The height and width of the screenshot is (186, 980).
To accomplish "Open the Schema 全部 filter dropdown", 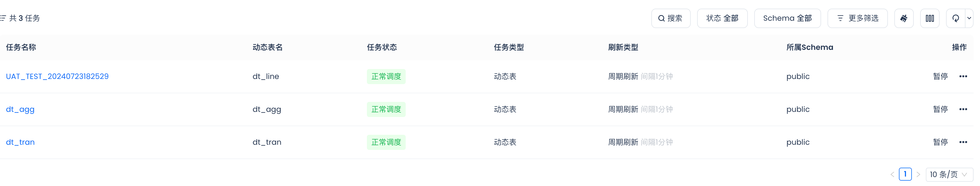I will click(x=787, y=18).
